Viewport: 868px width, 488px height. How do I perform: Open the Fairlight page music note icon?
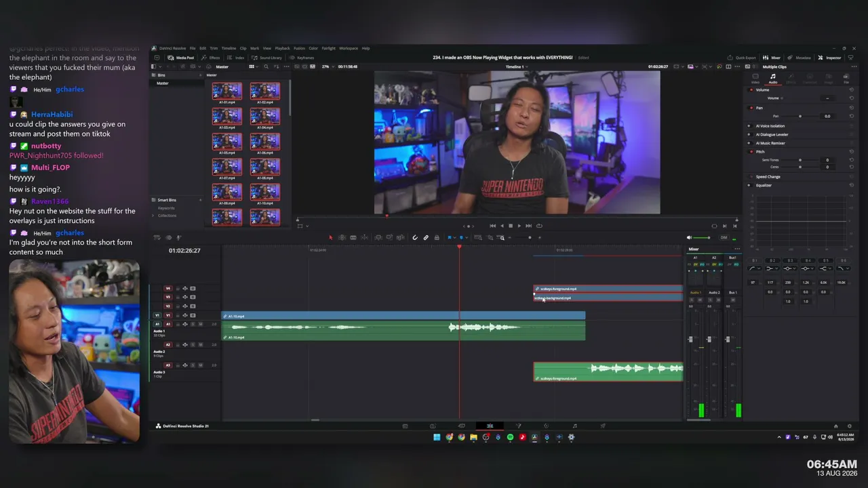click(x=574, y=426)
